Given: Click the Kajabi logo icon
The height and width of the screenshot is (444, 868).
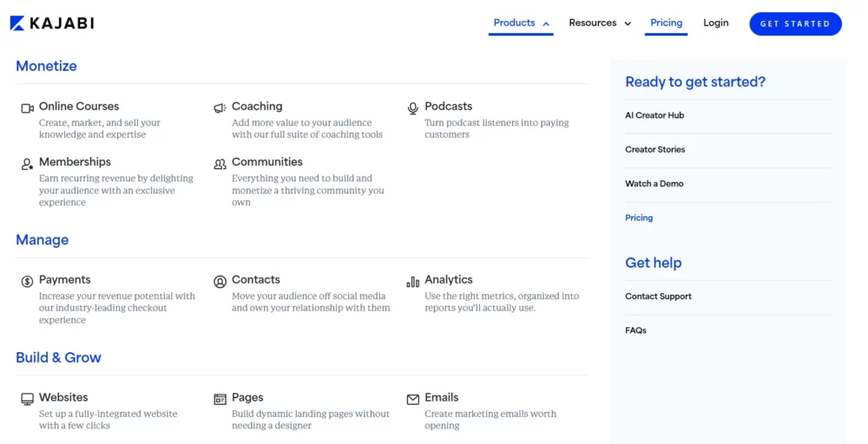Looking at the screenshot, I should click(17, 23).
